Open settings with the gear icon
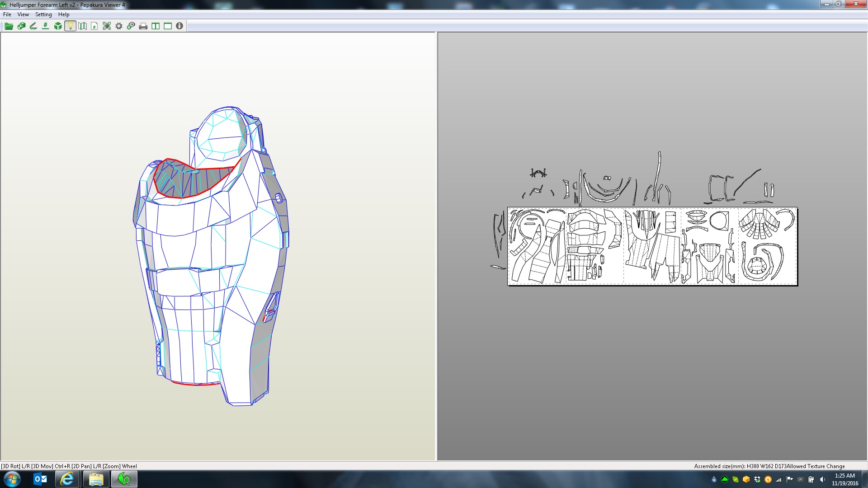 [119, 26]
